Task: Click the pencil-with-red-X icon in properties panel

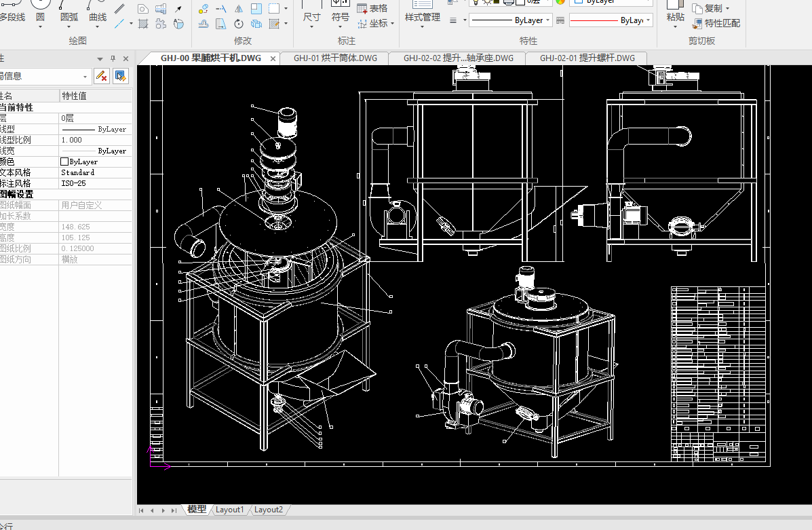Action: pyautogui.click(x=101, y=76)
